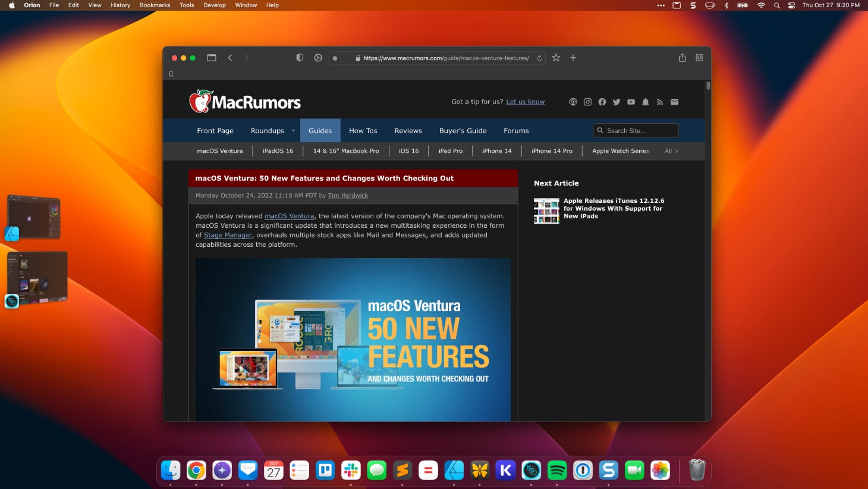Open the RSS feed icon
Image resolution: width=868 pixels, height=489 pixels.
coord(660,102)
